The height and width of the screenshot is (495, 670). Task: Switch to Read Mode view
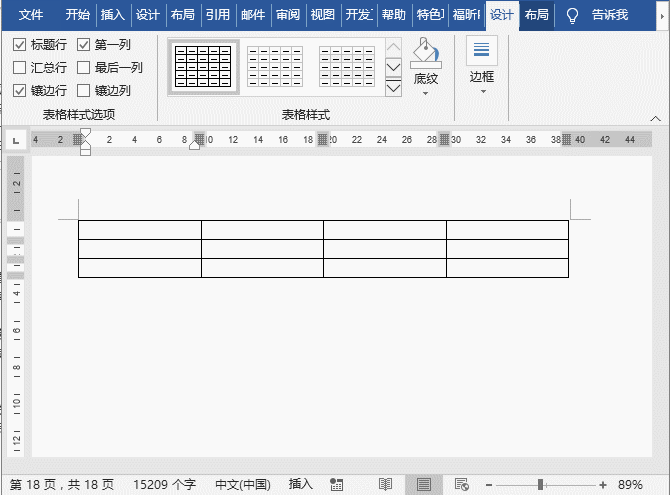385,484
